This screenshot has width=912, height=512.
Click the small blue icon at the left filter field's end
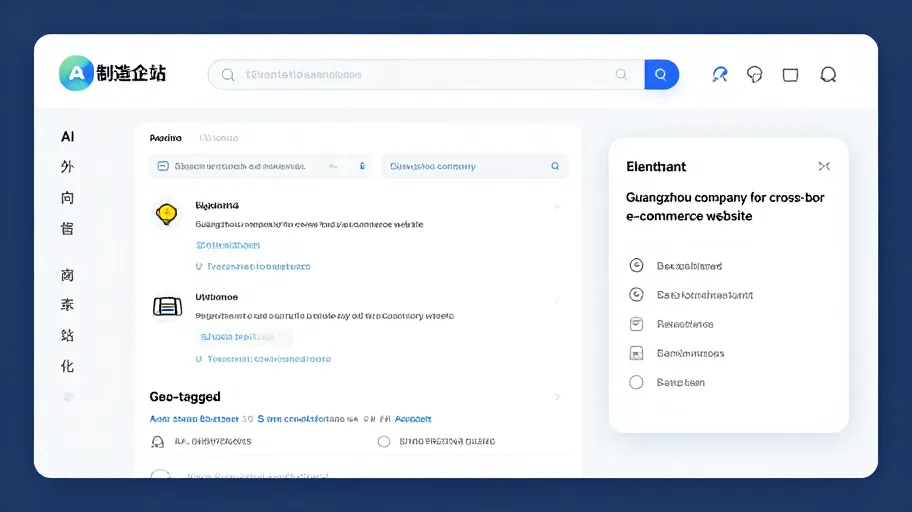click(362, 166)
